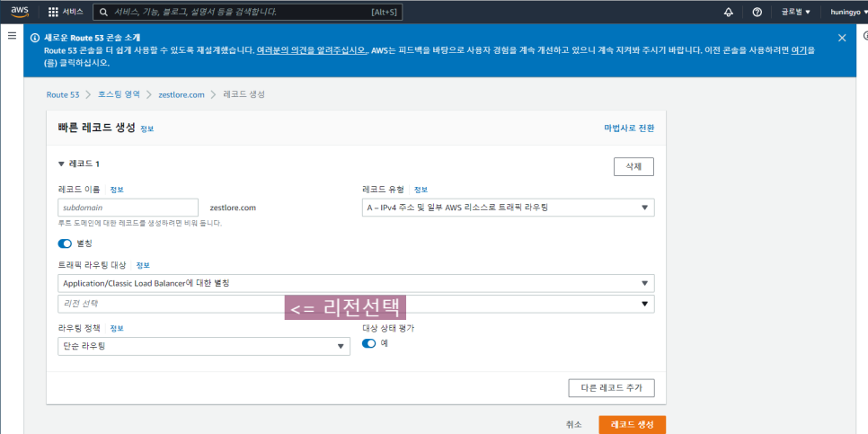Viewport: 868px width, 434px height.
Task: Open the Application/Classic Load Balancer alias dropdown
Action: pyautogui.click(x=356, y=283)
